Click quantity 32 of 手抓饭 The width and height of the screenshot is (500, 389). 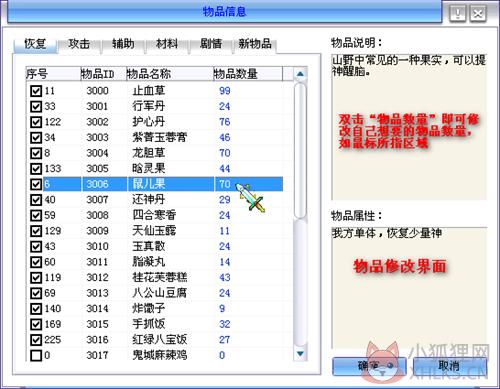[225, 324]
